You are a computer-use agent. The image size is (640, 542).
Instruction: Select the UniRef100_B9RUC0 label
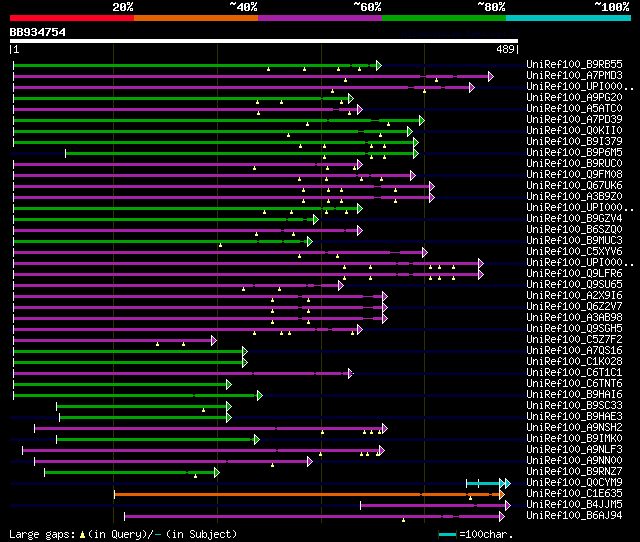click(574, 164)
